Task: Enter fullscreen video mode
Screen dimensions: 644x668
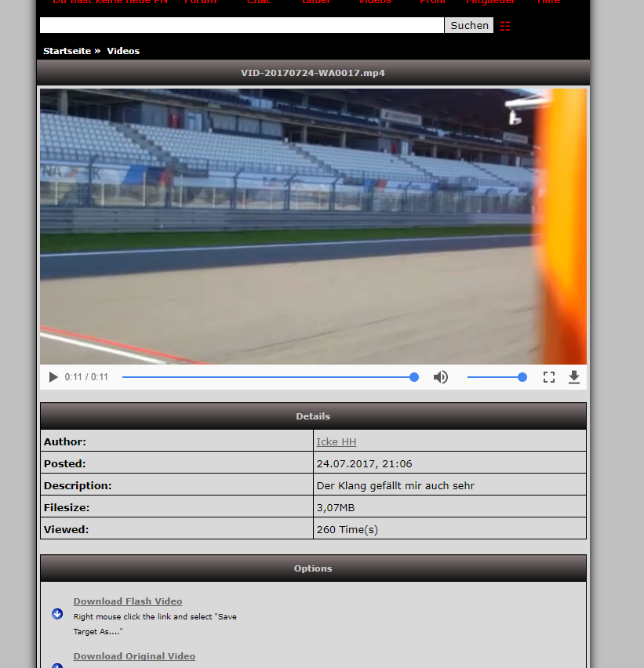Action: pyautogui.click(x=549, y=377)
